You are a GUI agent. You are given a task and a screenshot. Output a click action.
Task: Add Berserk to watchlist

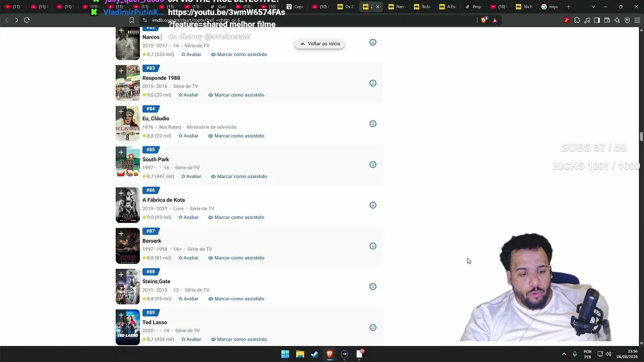click(121, 234)
